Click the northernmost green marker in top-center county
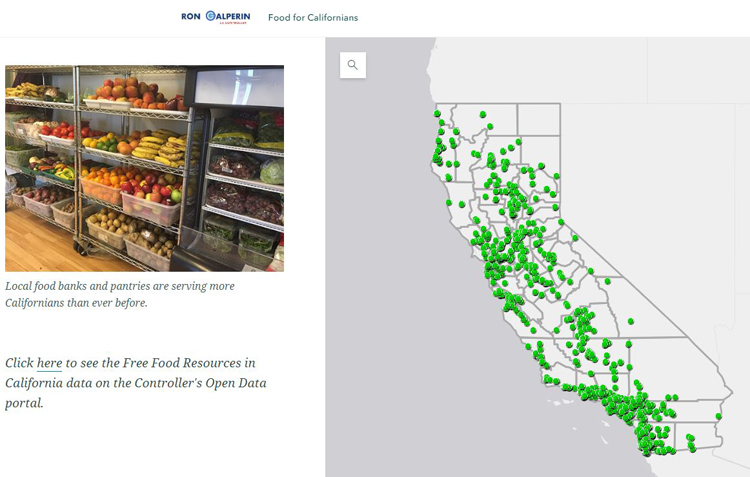 click(483, 114)
